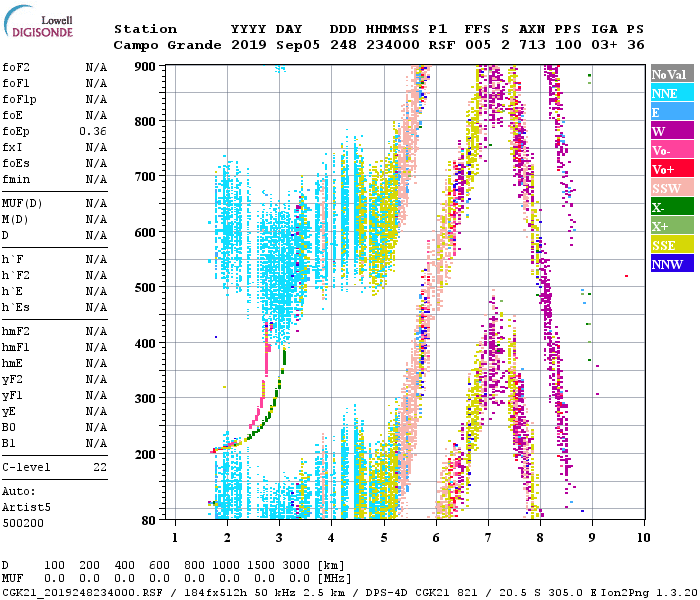700x600 pixels.
Task: Click the Artist5 auto-scaling label
Action: [x=26, y=508]
